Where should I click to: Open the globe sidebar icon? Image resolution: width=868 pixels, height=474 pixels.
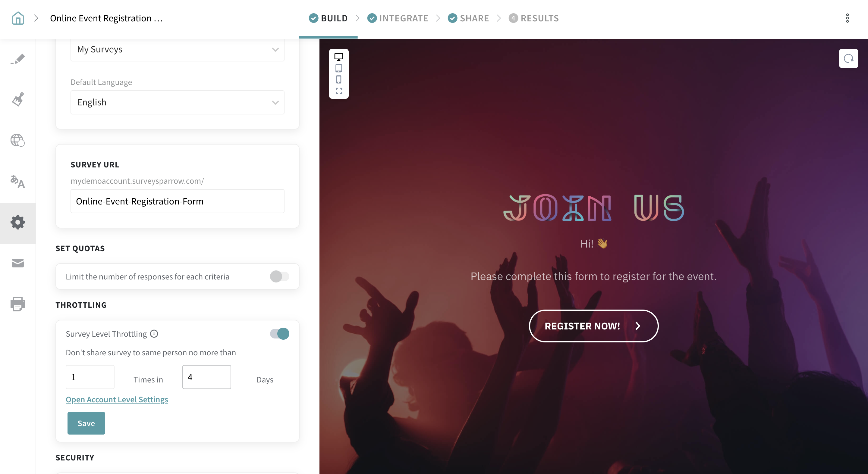click(17, 140)
